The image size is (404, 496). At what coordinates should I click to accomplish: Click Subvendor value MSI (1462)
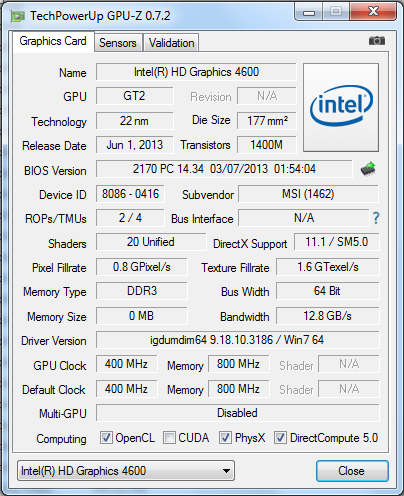[308, 194]
